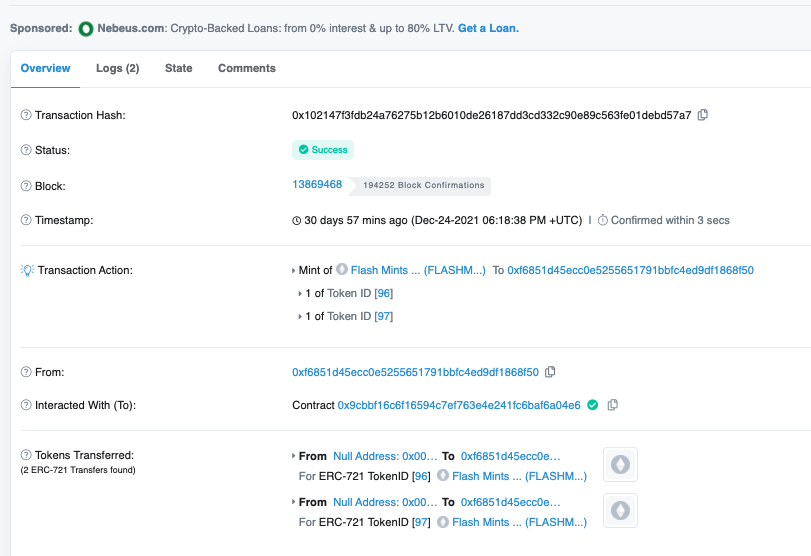Open Null Address link in TokenID 96 transfer
Image resolution: width=811 pixels, height=556 pixels.
(385, 456)
